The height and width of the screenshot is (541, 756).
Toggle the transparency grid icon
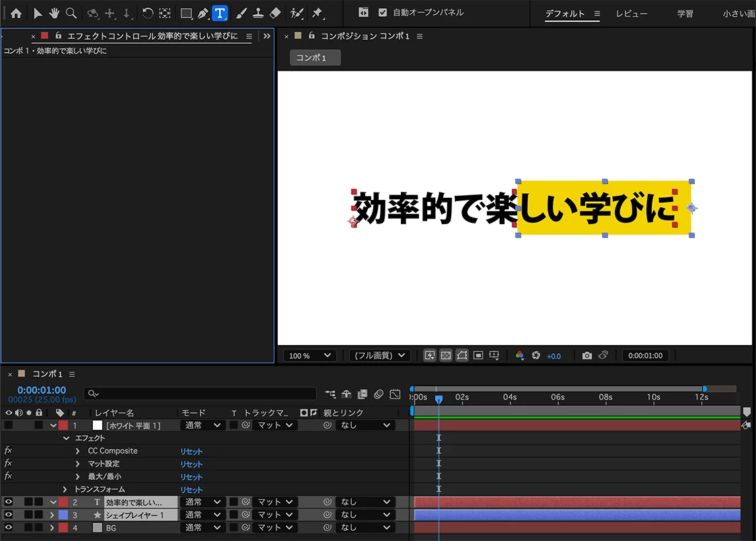pyautogui.click(x=446, y=355)
